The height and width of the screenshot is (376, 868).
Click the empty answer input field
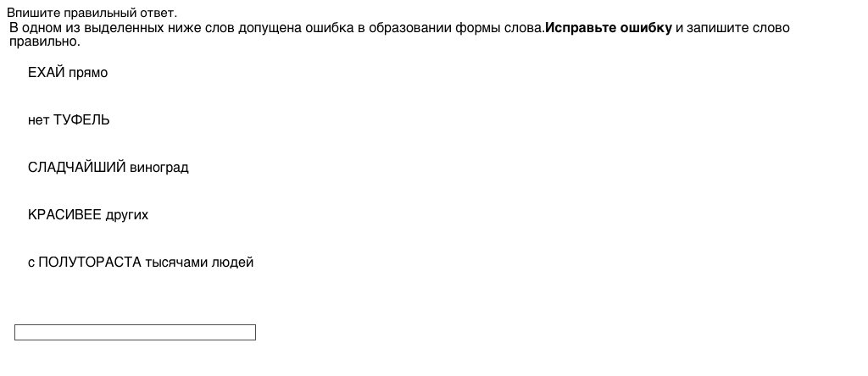point(135,333)
